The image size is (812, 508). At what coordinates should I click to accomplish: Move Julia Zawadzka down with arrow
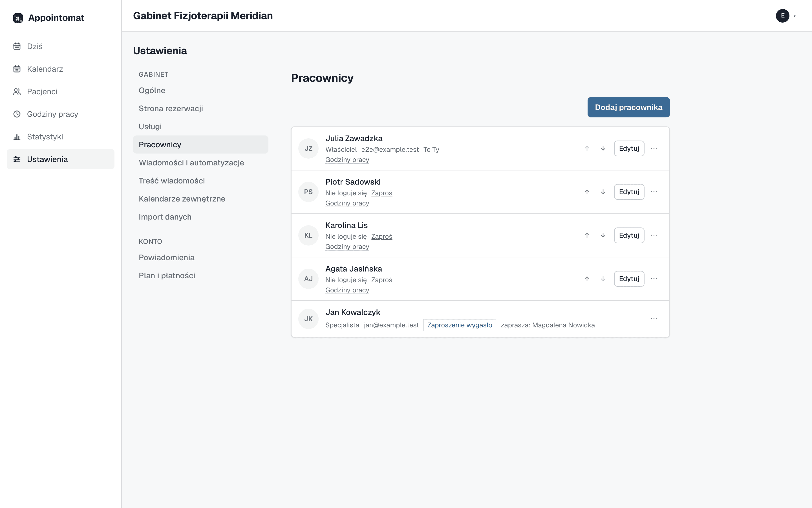[x=603, y=148]
